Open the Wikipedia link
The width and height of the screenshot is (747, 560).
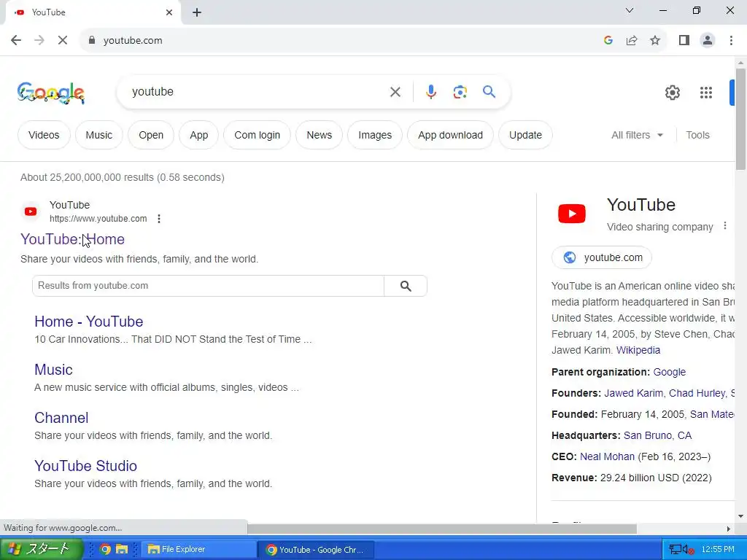638,350
